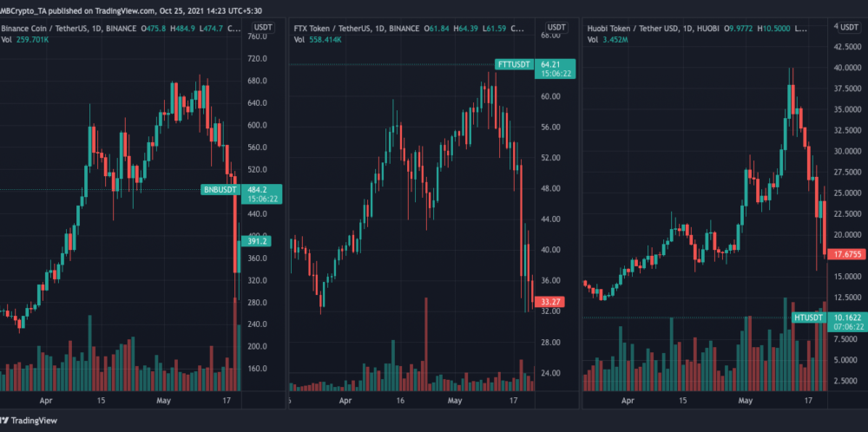The height and width of the screenshot is (432, 868).
Task: Click the 560.0 price axis label
Action: tap(258, 147)
